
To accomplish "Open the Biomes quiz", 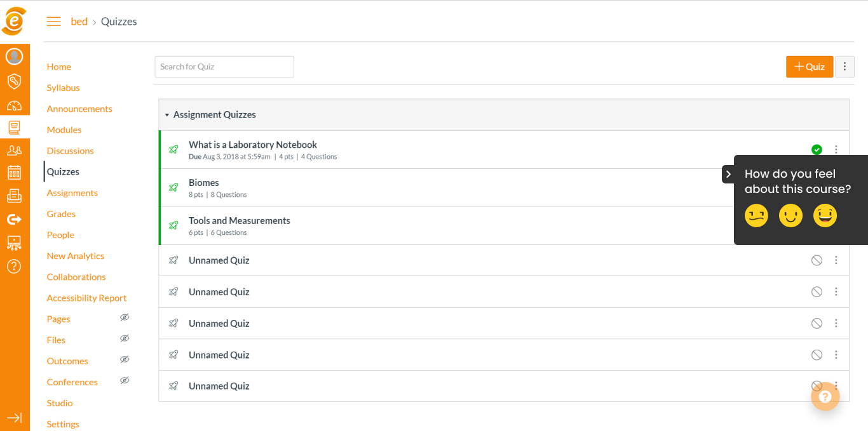I will [204, 183].
